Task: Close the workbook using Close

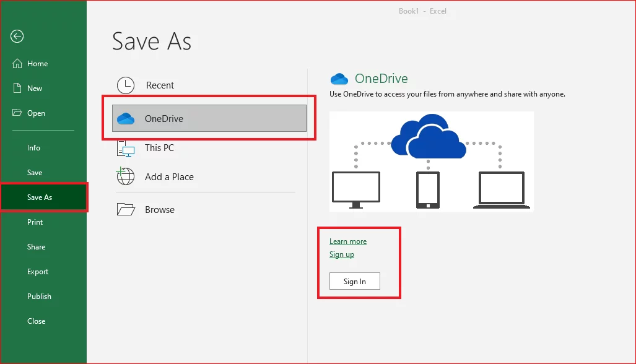Action: [x=36, y=321]
